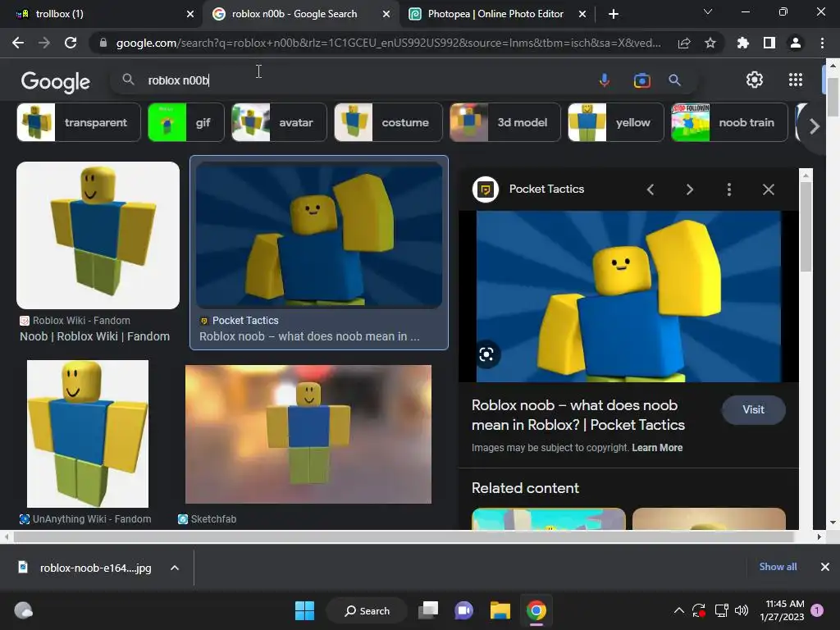The height and width of the screenshot is (630, 840).
Task: Show hidden system tray icons
Action: tap(678, 610)
